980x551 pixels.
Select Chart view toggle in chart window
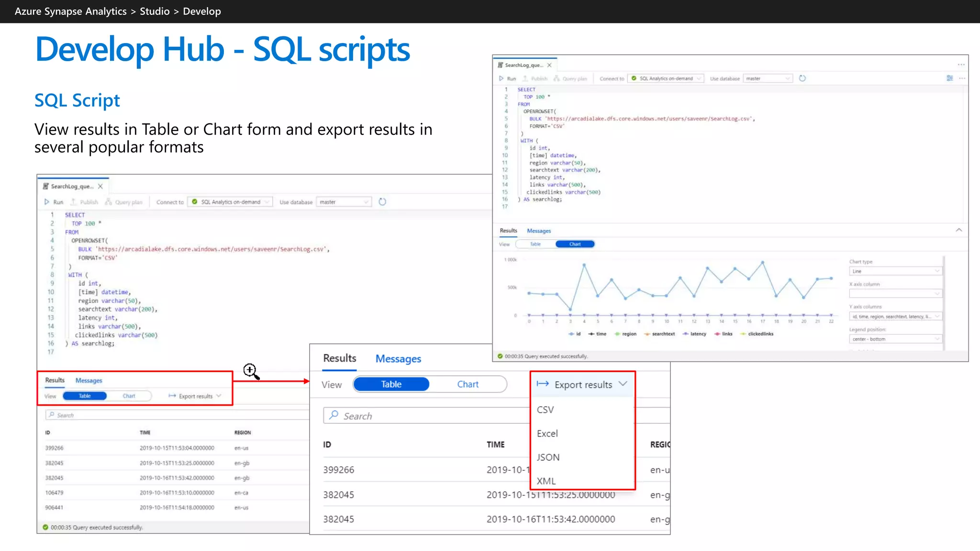[575, 244]
